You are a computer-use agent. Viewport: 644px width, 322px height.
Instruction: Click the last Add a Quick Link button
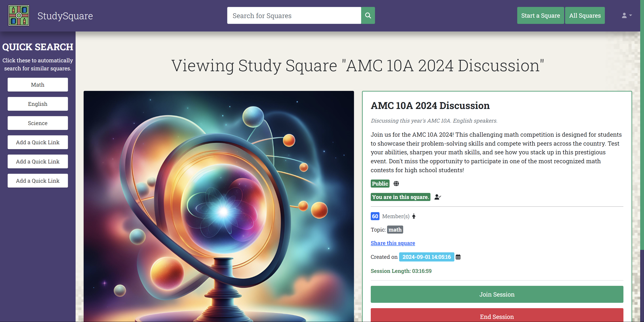[x=38, y=181]
